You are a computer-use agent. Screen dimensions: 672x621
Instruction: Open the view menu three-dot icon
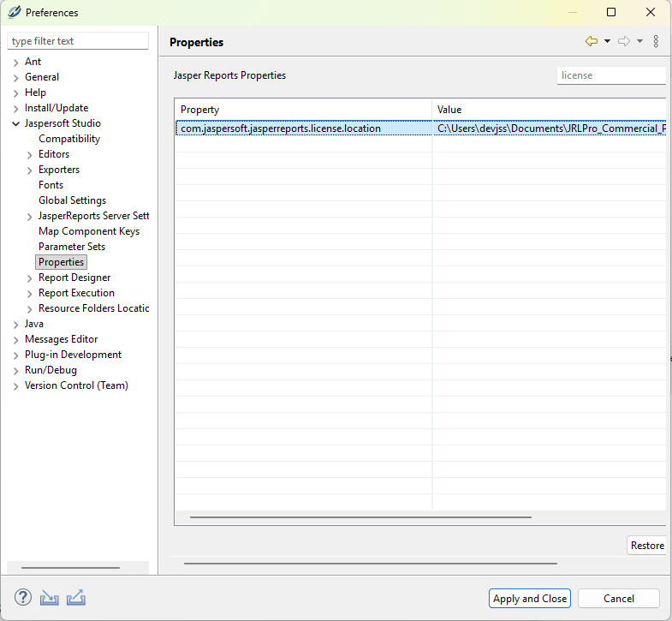[656, 41]
